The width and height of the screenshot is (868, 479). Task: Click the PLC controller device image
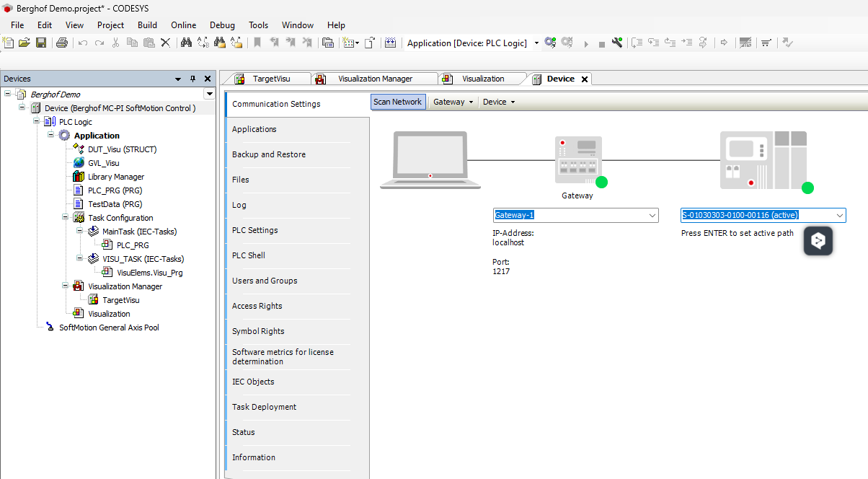[x=763, y=160]
